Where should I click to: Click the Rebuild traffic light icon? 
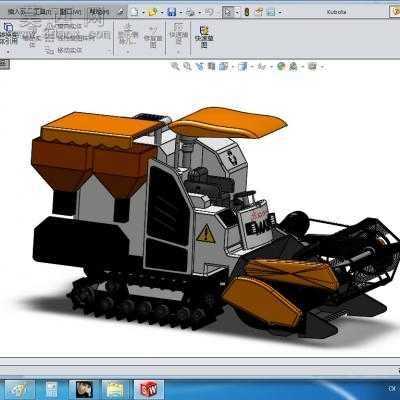pos(247,12)
